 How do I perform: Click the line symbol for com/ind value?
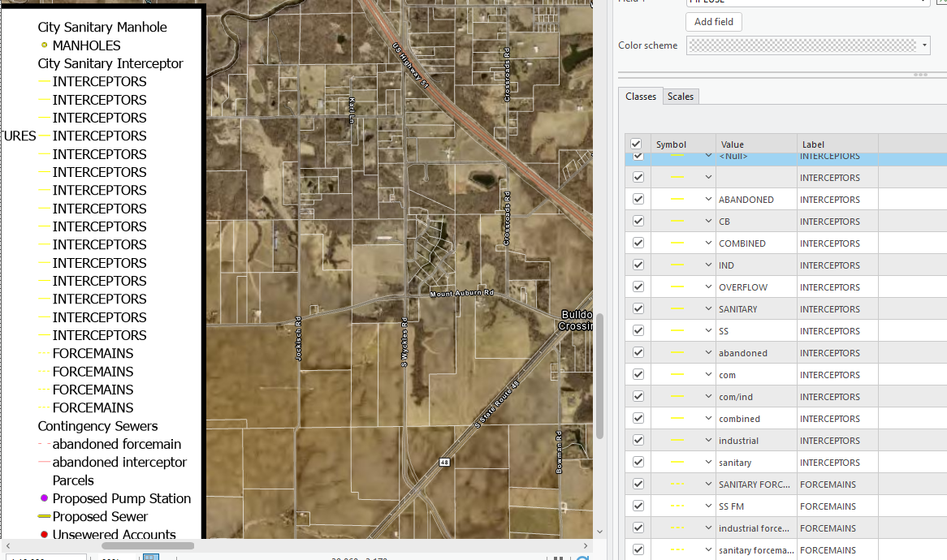[677, 397]
